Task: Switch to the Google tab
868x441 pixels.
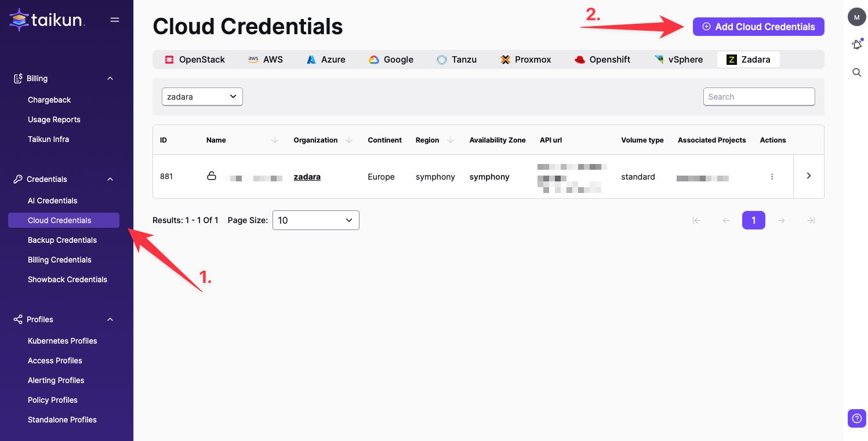Action: coord(391,59)
